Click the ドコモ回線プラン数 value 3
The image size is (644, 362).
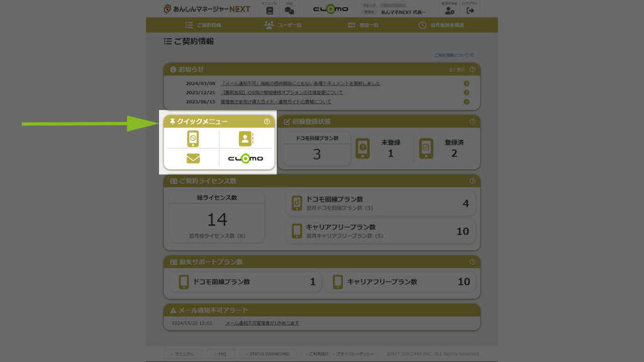tap(317, 155)
